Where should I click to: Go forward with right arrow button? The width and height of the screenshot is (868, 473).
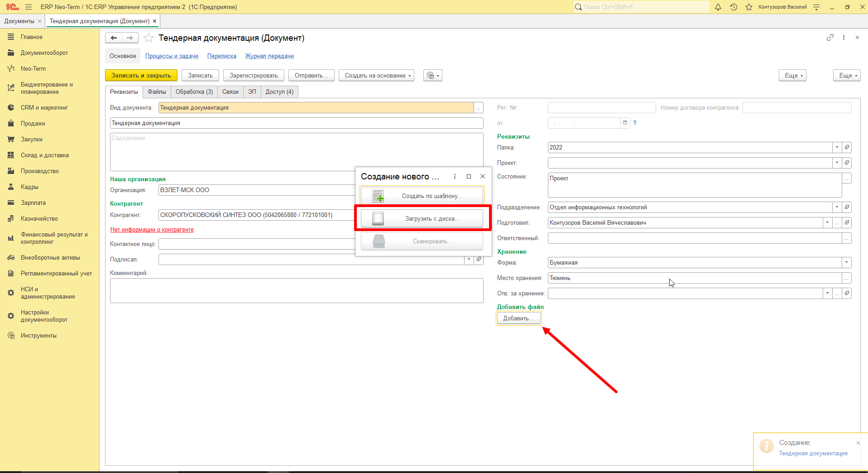(x=130, y=38)
